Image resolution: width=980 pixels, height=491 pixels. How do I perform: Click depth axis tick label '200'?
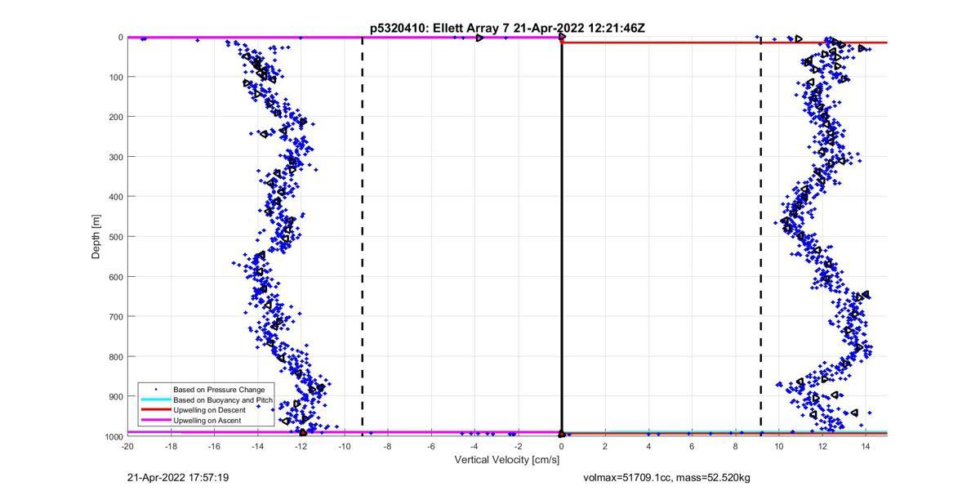115,117
